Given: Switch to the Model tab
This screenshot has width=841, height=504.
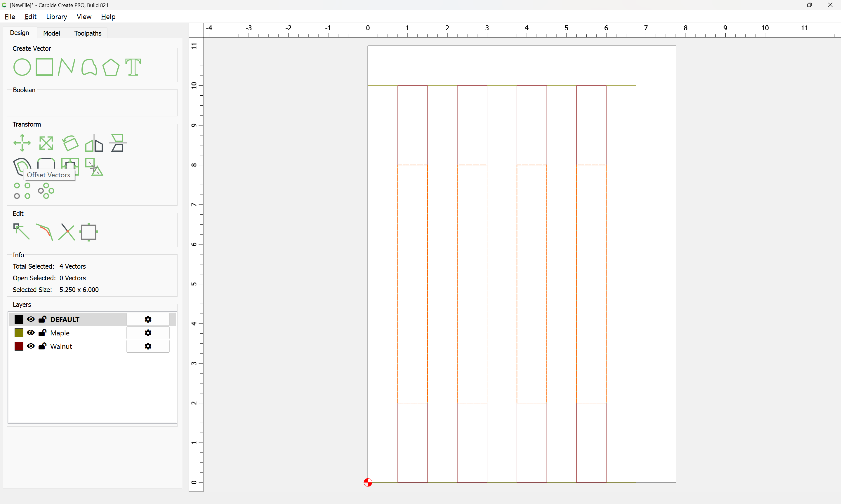Looking at the screenshot, I should [x=51, y=33].
